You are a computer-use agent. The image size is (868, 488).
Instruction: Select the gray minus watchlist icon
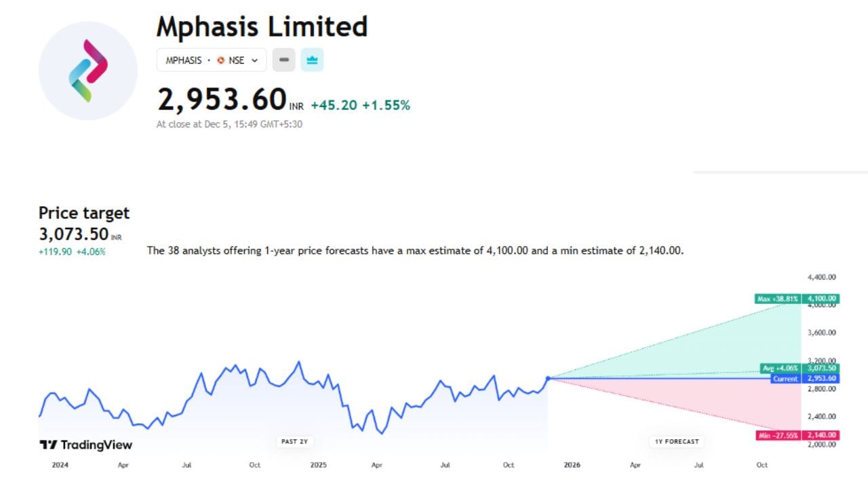click(x=283, y=60)
